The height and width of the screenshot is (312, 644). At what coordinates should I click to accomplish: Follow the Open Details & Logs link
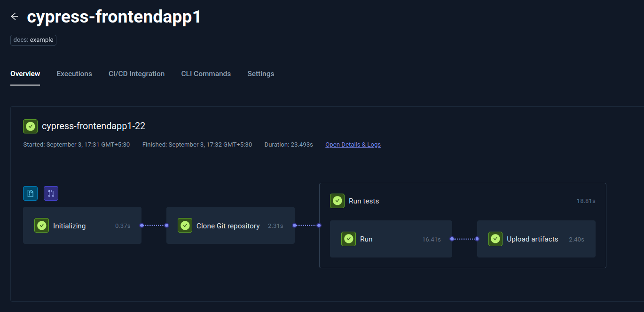click(353, 144)
